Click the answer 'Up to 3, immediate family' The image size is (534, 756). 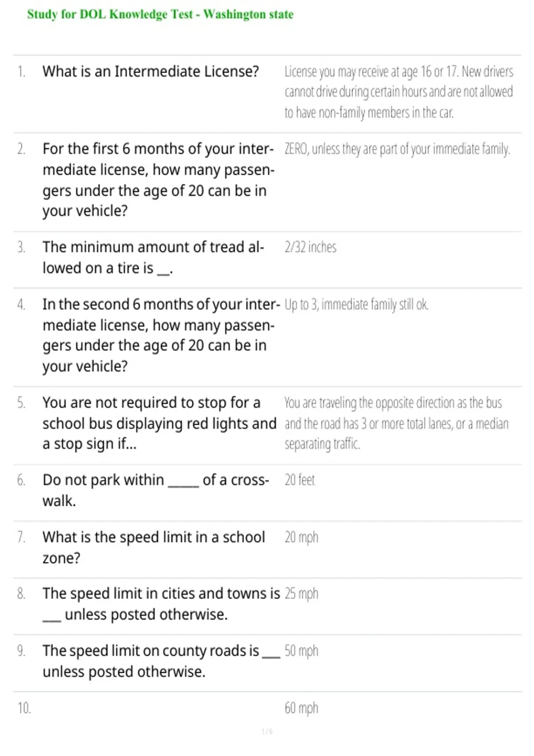(x=356, y=305)
